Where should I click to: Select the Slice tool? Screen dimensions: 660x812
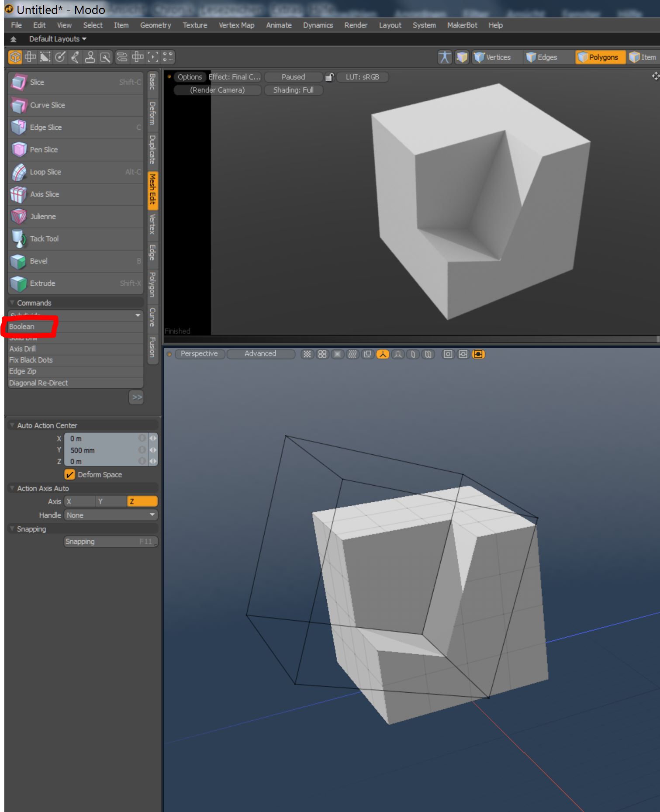76,82
